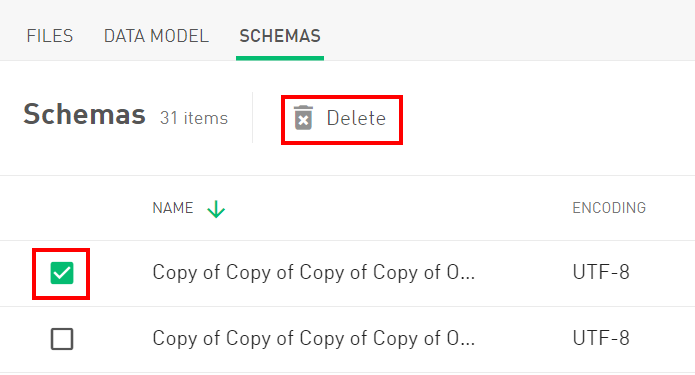Click the Delete button label
Screen dimensions: 695x375
(x=356, y=118)
